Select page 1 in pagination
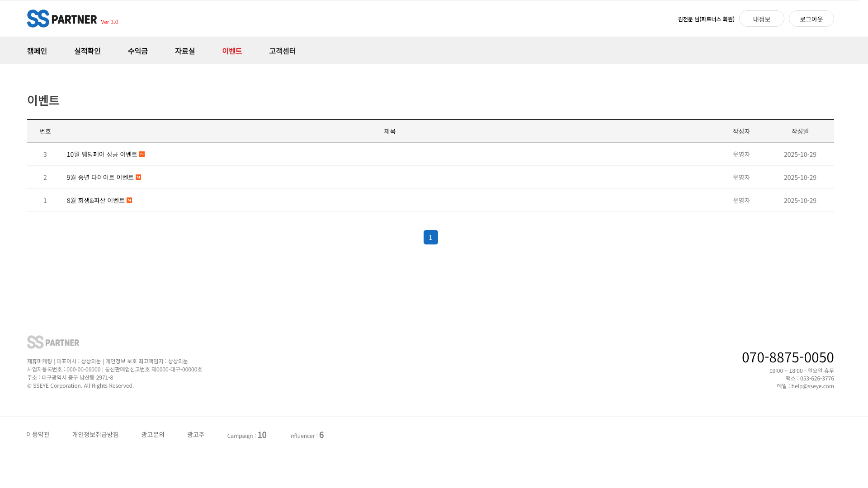This screenshot has height=488, width=868. point(430,237)
